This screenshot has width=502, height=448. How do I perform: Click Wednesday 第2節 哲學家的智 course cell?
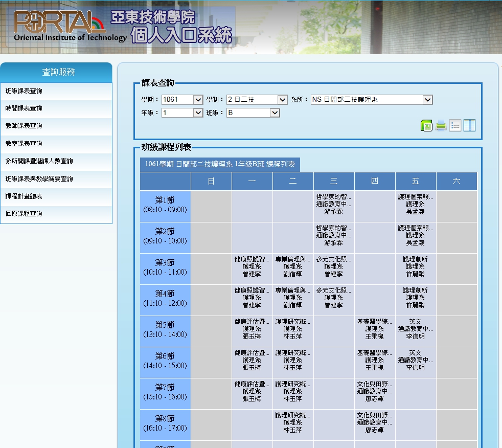pos(334,238)
